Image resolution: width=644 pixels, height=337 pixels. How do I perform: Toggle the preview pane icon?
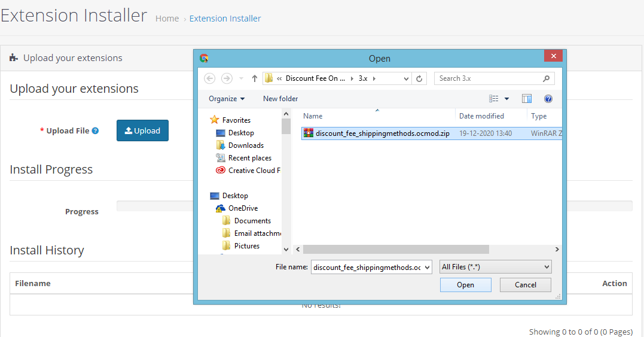click(527, 99)
